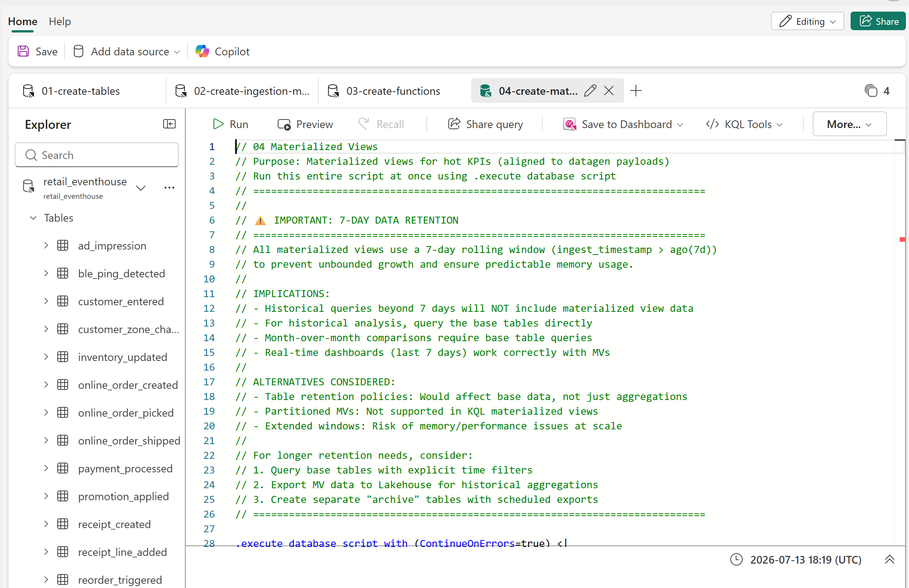Open the Editing mode dropdown
Viewport: 909px width, 588px height.
(x=808, y=21)
